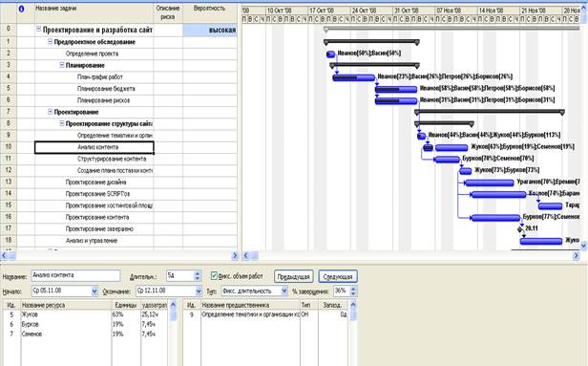
Task: Select the 'высокая' probability cell
Action: (210, 30)
